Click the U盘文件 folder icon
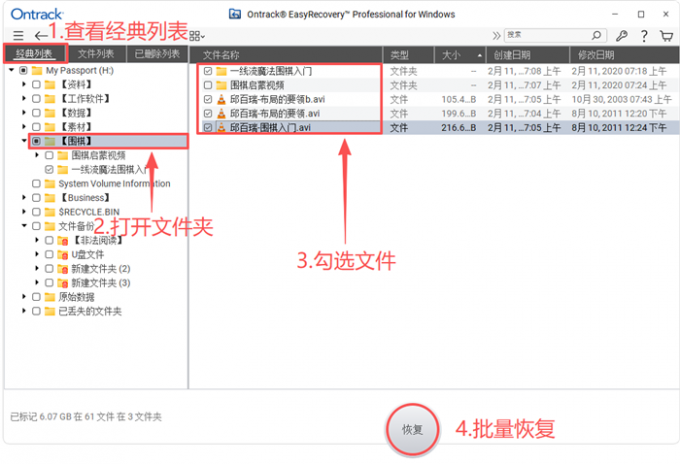This screenshot has height=464, width=680. point(63,255)
